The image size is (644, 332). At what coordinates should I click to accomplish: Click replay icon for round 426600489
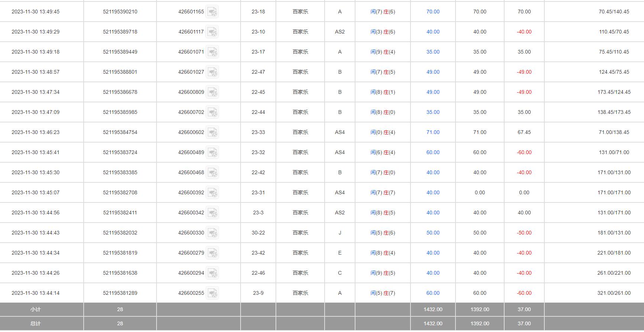point(212,153)
